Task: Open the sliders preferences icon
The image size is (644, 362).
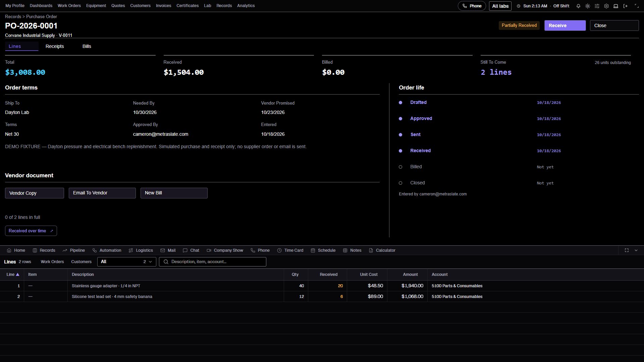Action: click(597, 6)
